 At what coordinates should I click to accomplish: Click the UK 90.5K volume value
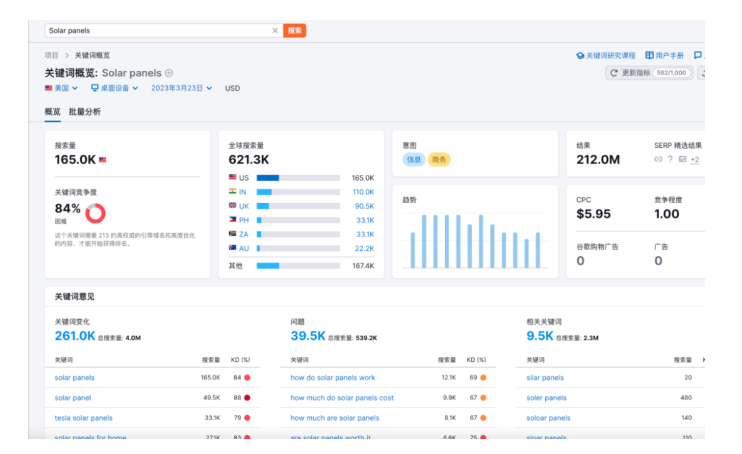point(363,206)
